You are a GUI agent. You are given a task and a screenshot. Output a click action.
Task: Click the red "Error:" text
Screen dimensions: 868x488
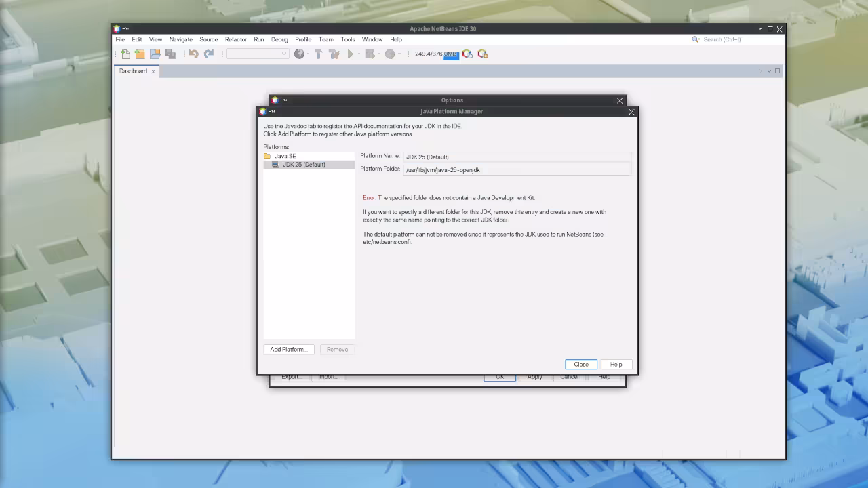pyautogui.click(x=369, y=198)
